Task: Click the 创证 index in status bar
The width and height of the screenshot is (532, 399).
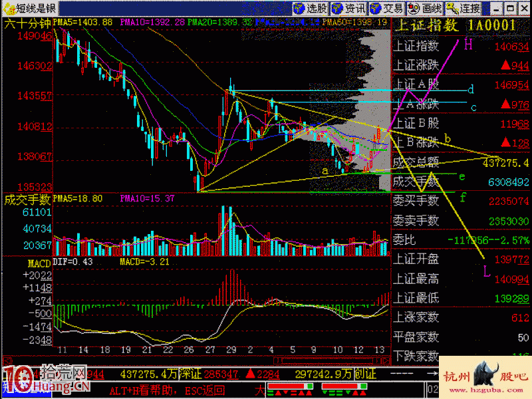Action: tap(365, 374)
